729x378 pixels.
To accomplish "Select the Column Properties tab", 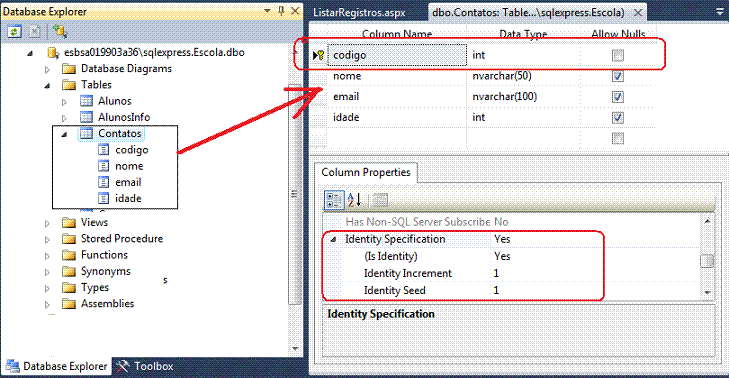I will [x=366, y=172].
